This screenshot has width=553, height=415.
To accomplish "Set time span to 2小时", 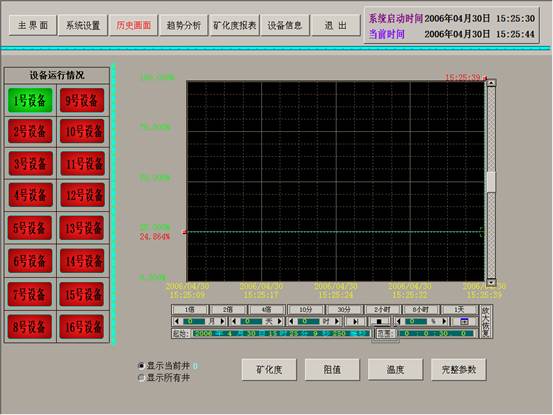I will pos(382,309).
